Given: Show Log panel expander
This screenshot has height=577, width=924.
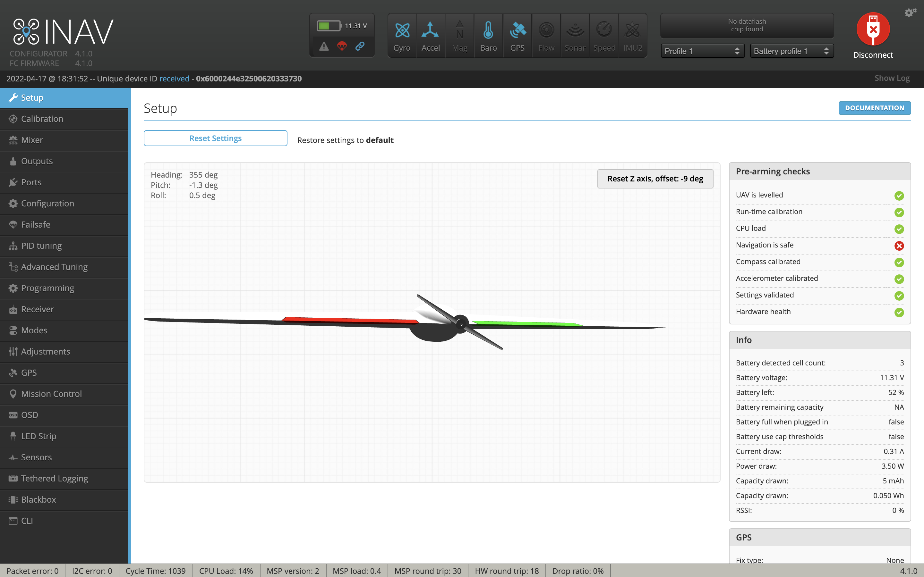Looking at the screenshot, I should 892,78.
